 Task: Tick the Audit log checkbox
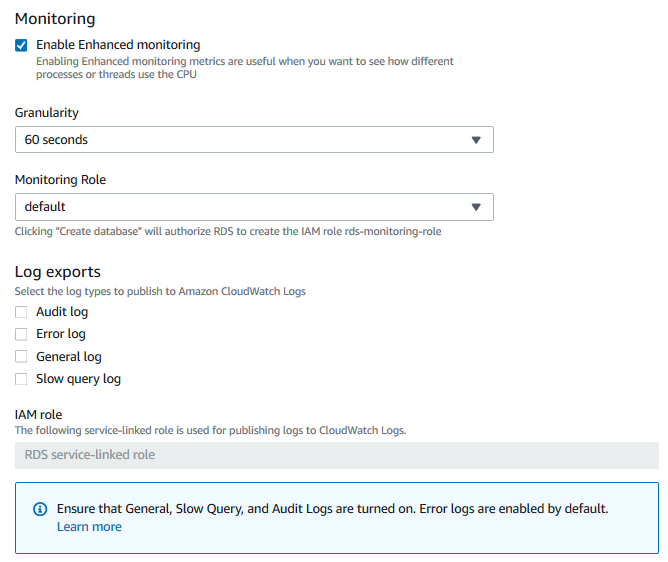coord(21,312)
